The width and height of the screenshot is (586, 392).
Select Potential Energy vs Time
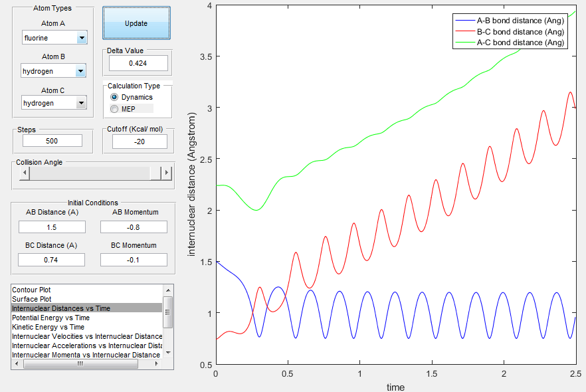point(87,318)
